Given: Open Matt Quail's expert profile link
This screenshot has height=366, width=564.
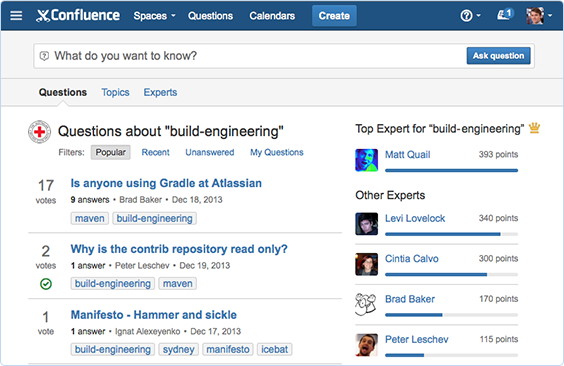Looking at the screenshot, I should tap(408, 155).
